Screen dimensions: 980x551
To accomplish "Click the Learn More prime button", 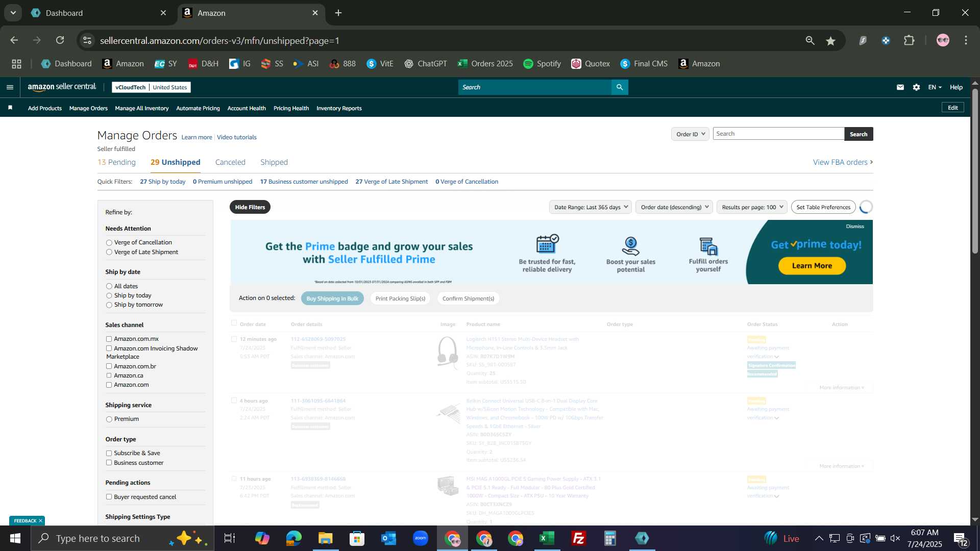I will pos(812,266).
